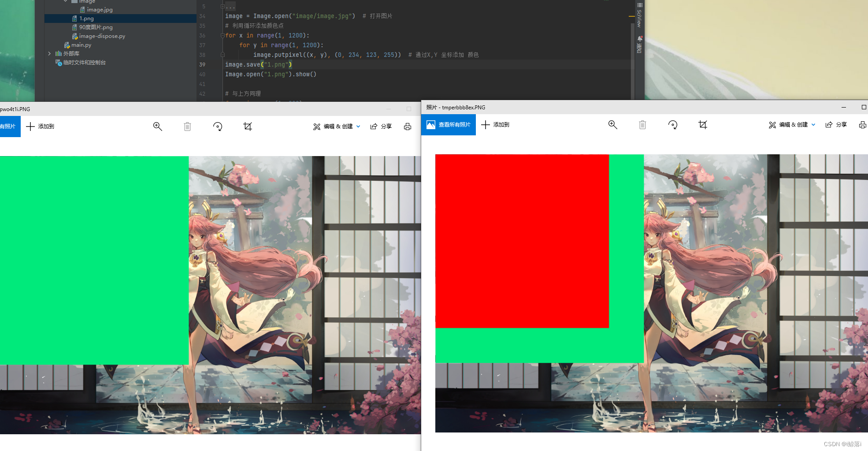Click image.save("1.png") code line
868x451 pixels.
coord(259,65)
